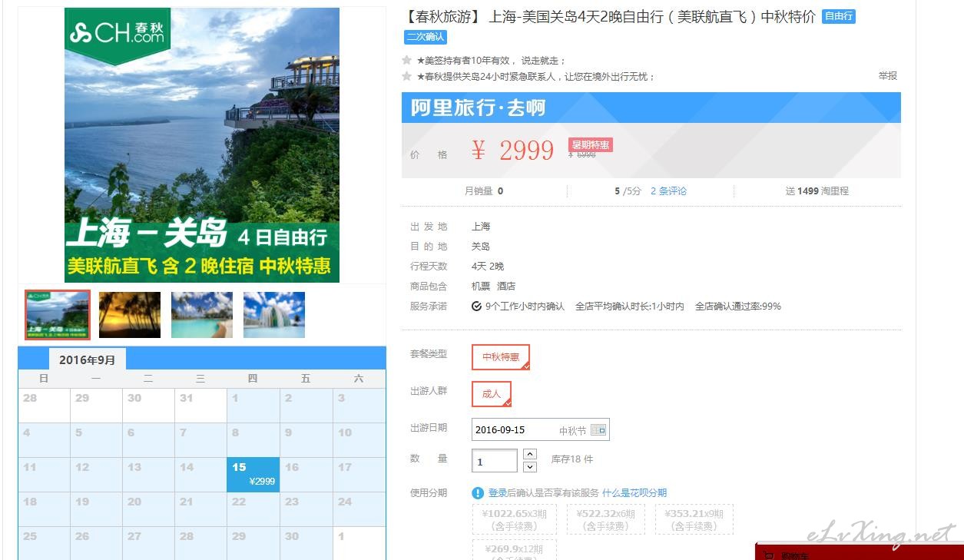Click calendar date 19

[96, 509]
